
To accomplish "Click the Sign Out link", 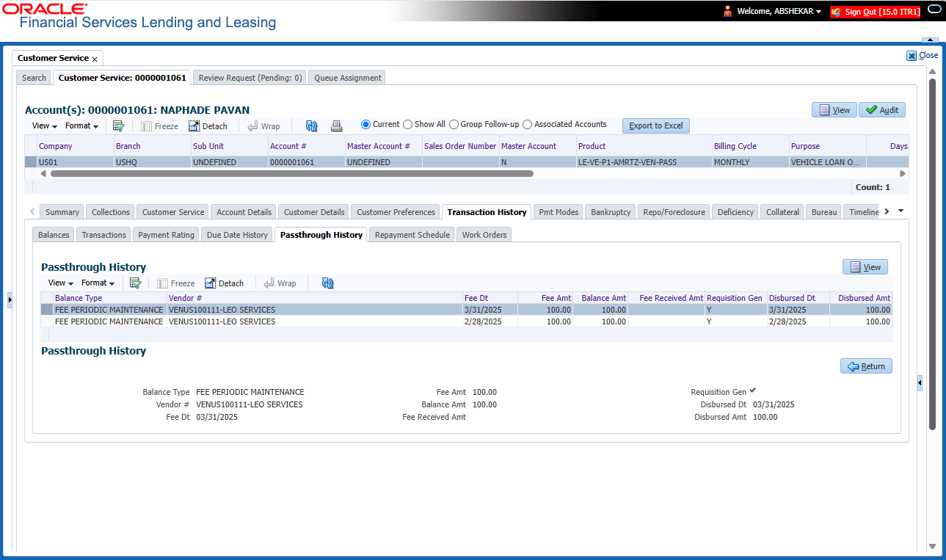I will click(876, 12).
